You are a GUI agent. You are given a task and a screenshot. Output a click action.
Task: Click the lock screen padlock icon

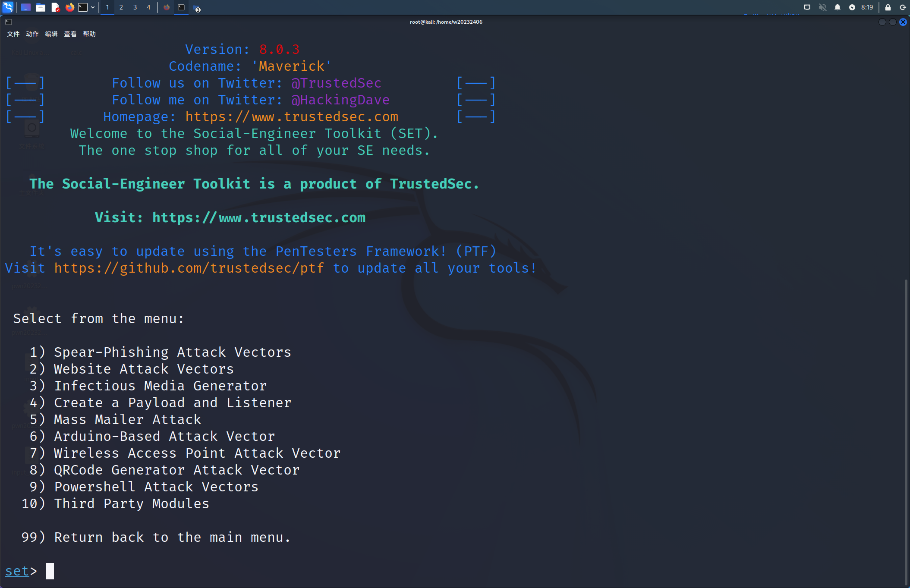(888, 7)
